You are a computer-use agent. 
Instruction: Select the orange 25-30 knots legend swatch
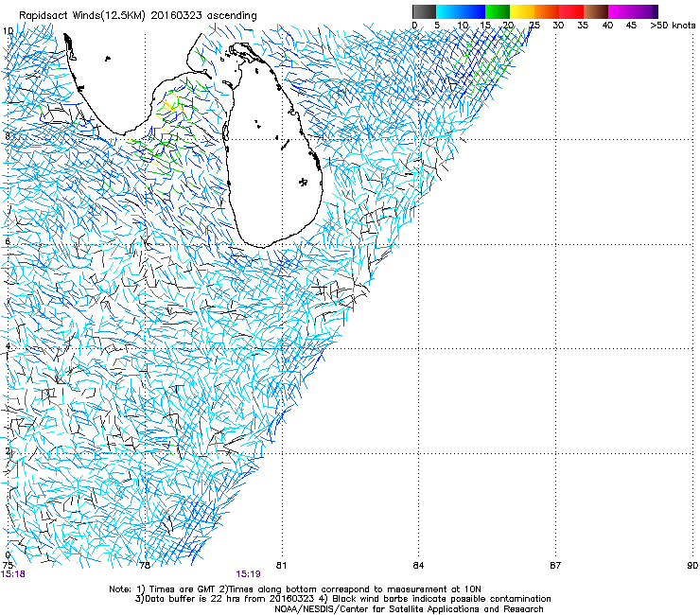click(547, 11)
